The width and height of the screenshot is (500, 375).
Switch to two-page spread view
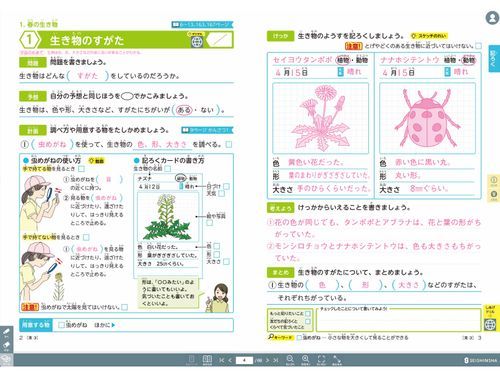pos(207,360)
